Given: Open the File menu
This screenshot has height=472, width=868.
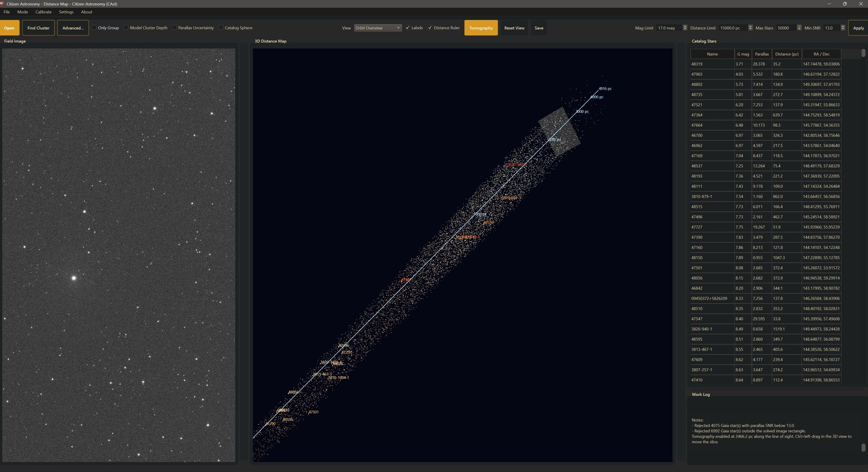Looking at the screenshot, I should click(7, 12).
